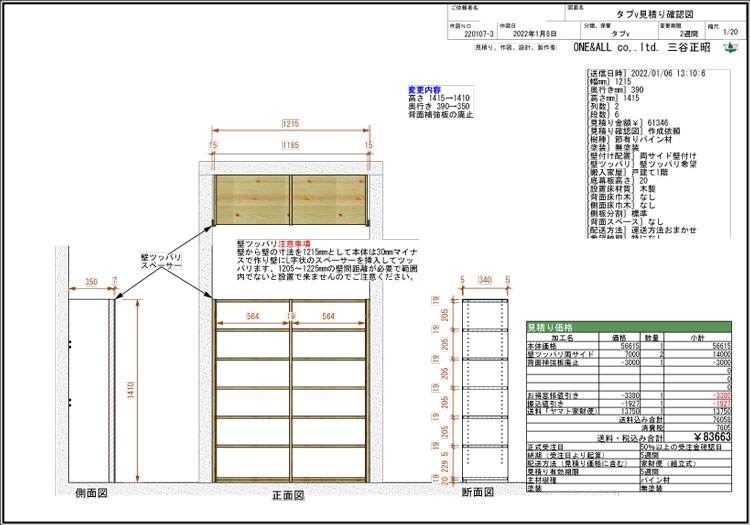Click the line '高さ 1415→1410'
The width and height of the screenshot is (750, 525).
[x=439, y=98]
